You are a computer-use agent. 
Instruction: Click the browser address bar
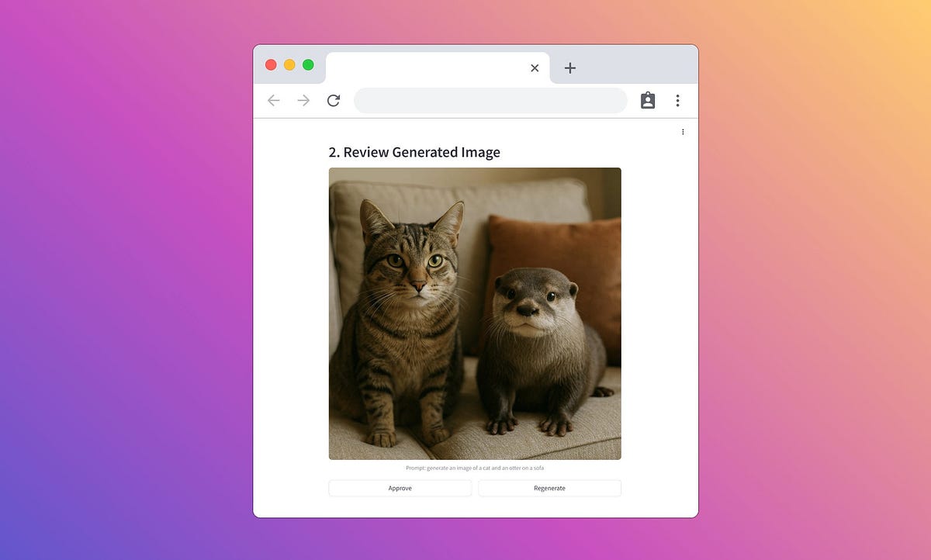[490, 100]
